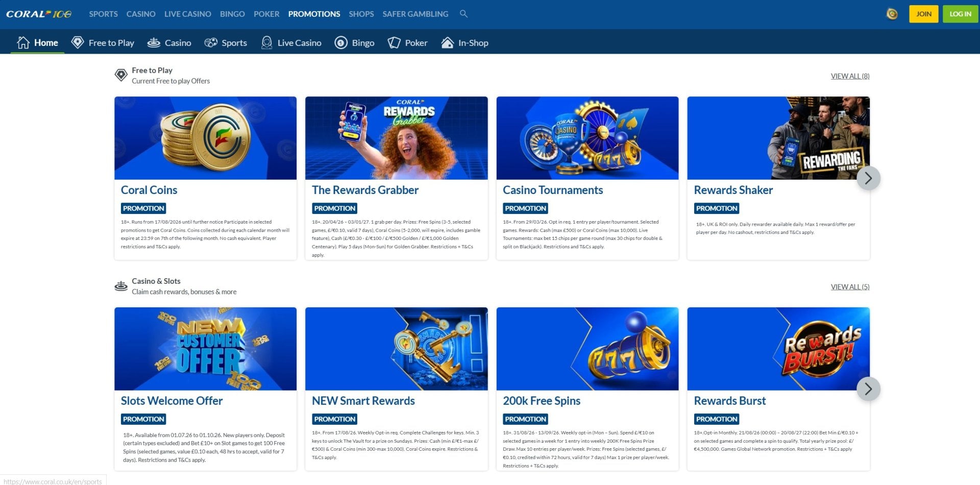Viewport: 980px width, 485px height.
Task: Open the Rewards Burst promotion image
Action: [778, 349]
